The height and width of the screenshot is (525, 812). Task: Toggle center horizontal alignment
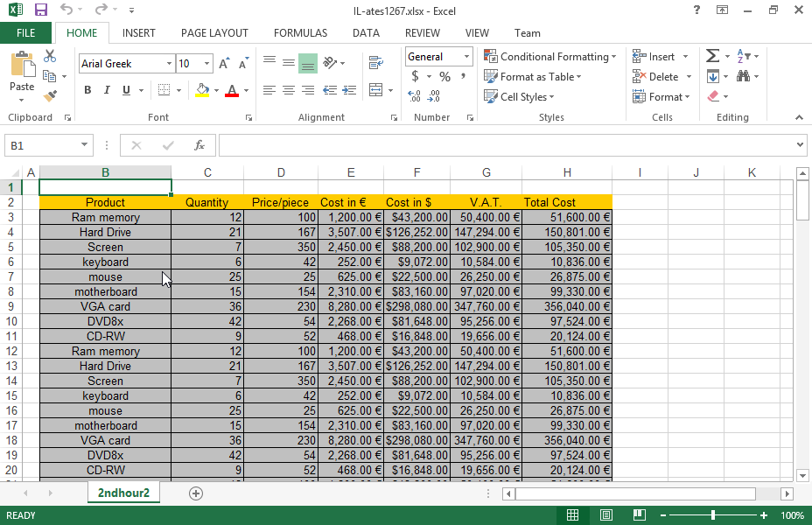[x=289, y=91]
